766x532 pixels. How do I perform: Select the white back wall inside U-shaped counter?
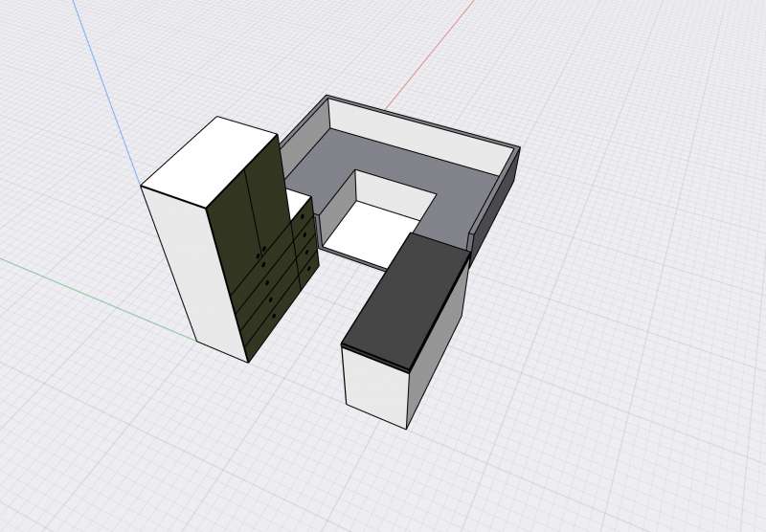pos(420,137)
